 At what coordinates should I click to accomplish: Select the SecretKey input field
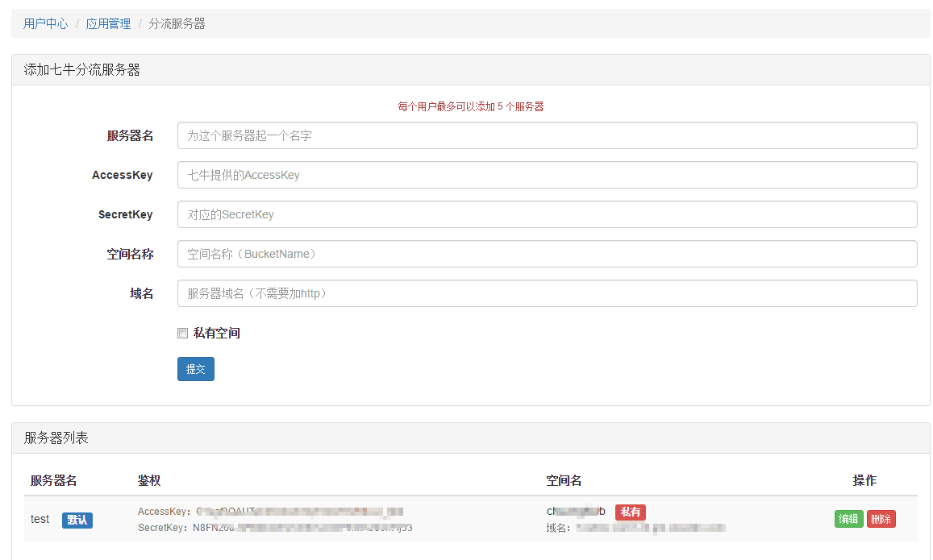547,214
